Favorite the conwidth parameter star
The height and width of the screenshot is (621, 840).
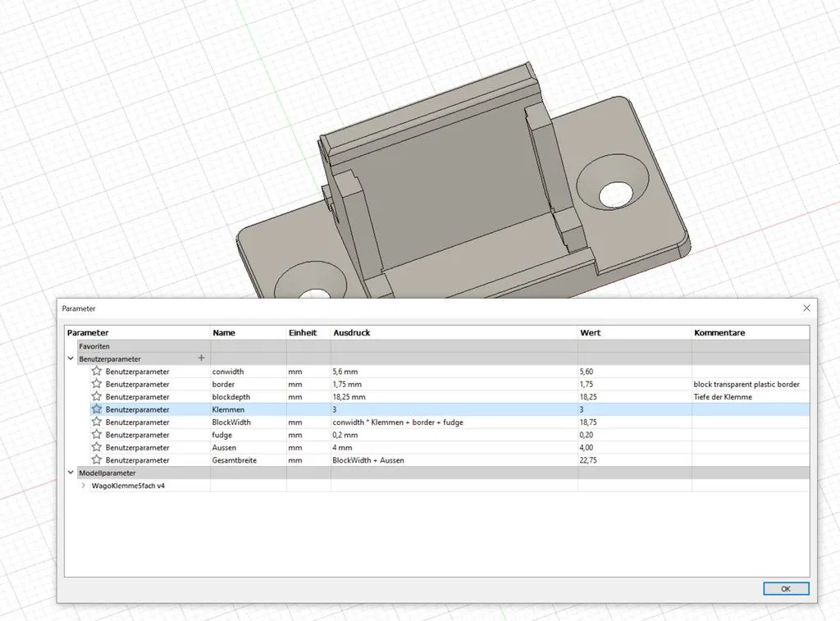pyautogui.click(x=97, y=371)
